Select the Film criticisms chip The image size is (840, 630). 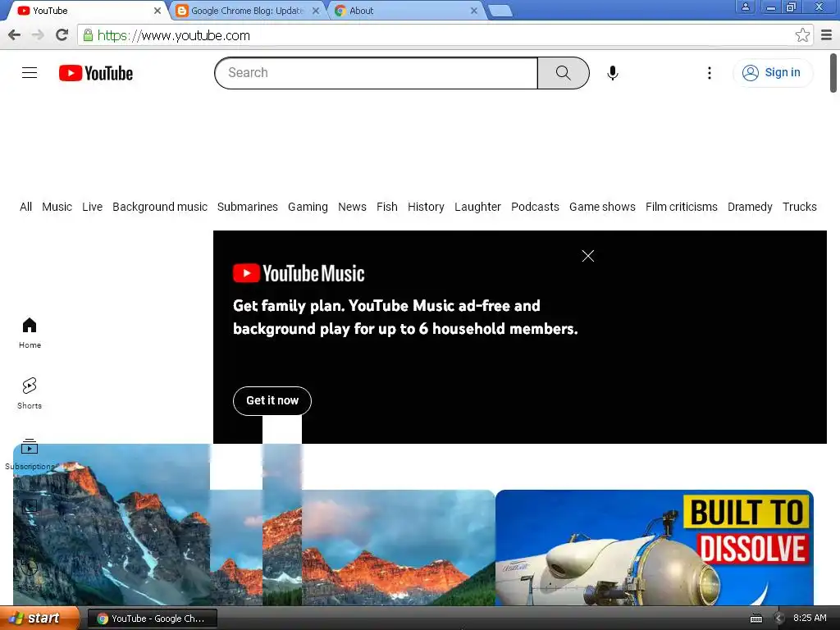point(681,207)
